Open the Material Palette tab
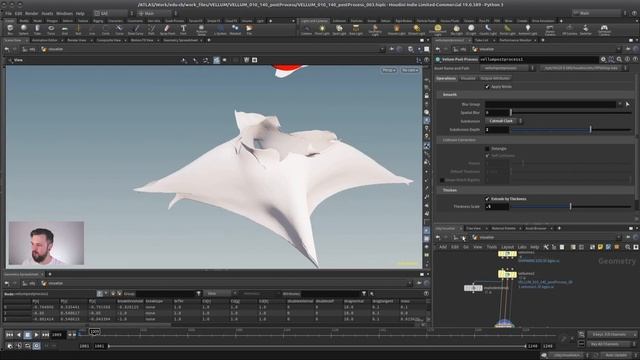Image resolution: width=640 pixels, height=360 pixels. click(x=503, y=229)
